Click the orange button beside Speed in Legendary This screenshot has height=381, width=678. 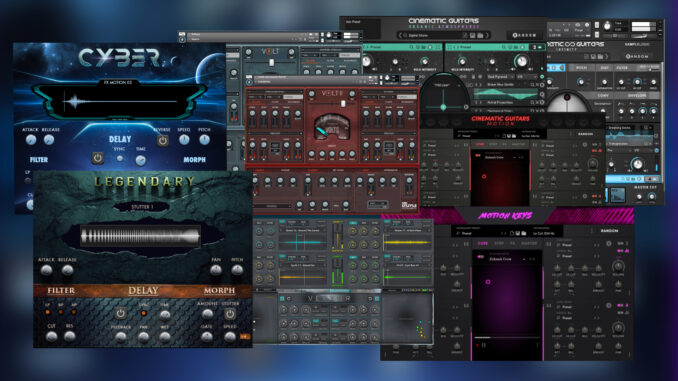[244, 336]
